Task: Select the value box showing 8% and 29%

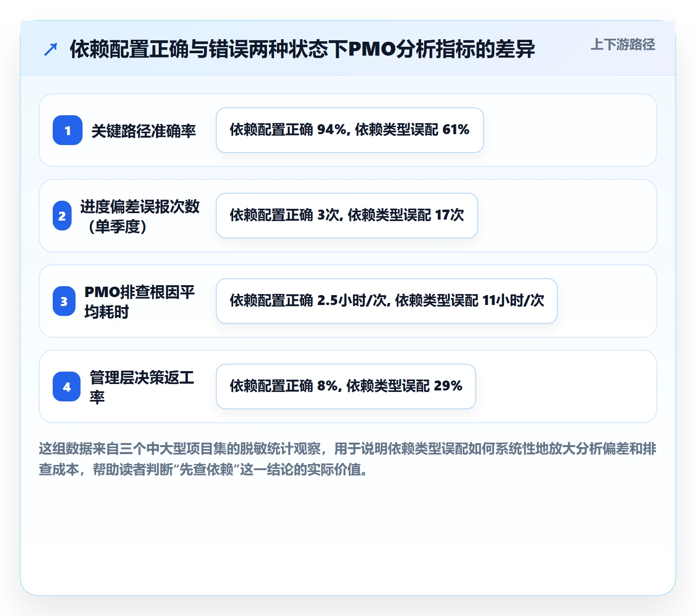Action: point(346,386)
